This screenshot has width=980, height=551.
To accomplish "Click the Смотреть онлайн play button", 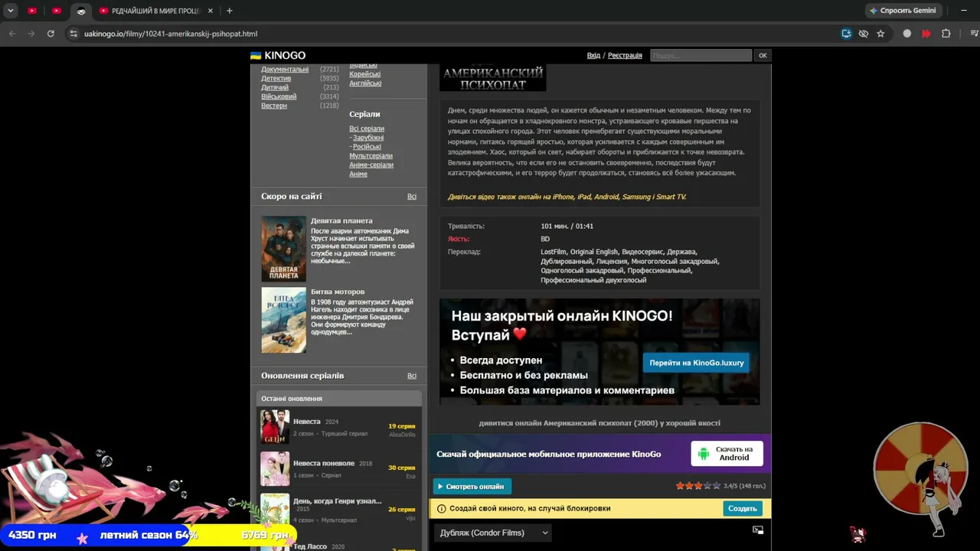I will (x=472, y=487).
